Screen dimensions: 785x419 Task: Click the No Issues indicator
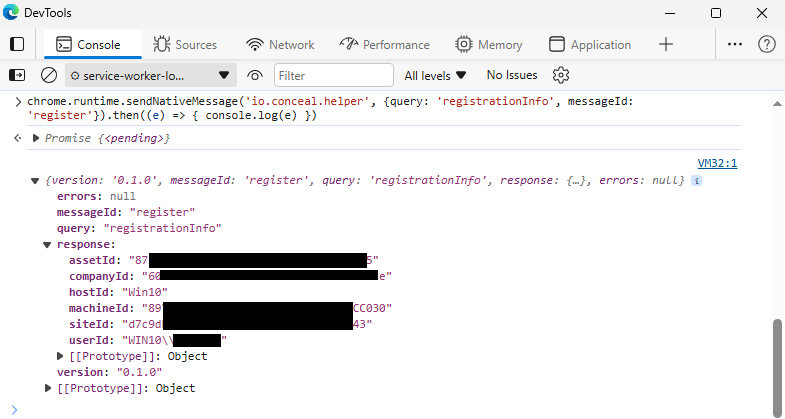click(x=512, y=75)
